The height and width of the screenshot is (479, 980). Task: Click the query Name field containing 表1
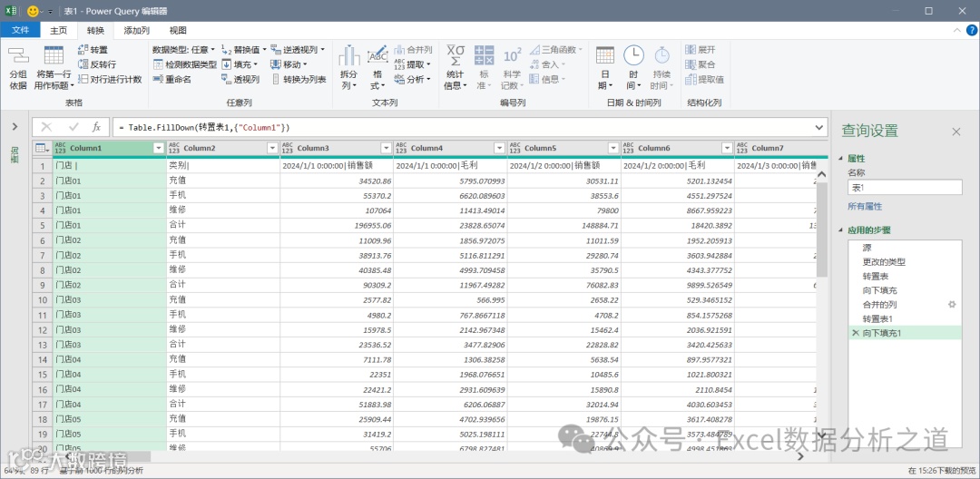click(905, 188)
